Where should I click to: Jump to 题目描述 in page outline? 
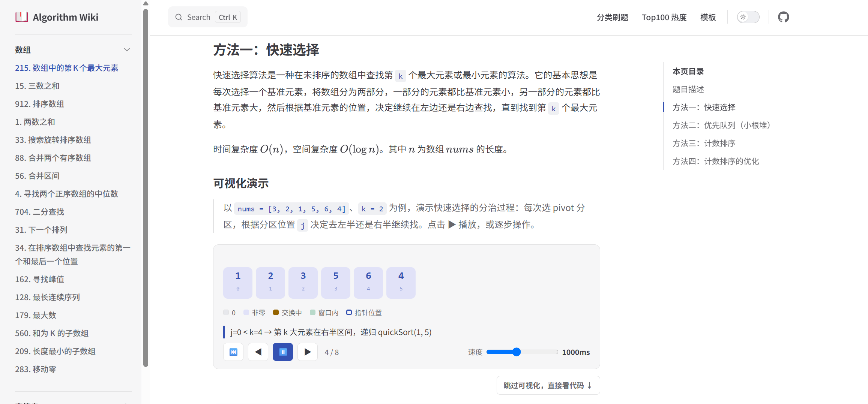point(688,89)
